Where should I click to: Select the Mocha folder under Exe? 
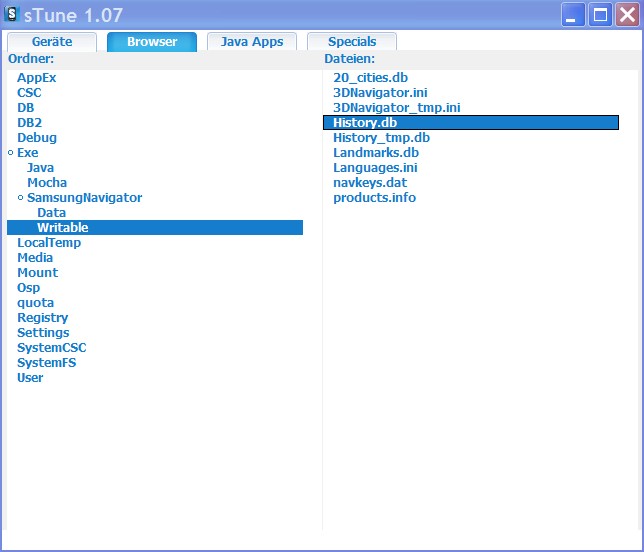click(47, 183)
